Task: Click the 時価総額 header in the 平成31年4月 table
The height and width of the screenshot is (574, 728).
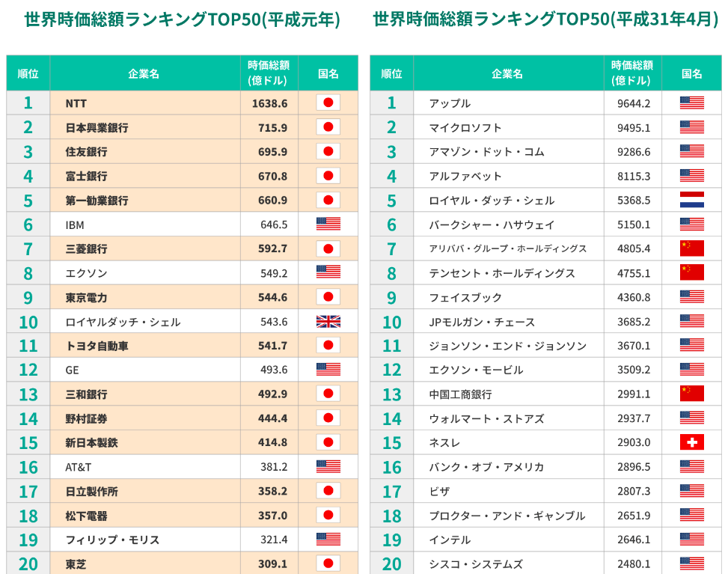Action: click(x=632, y=73)
